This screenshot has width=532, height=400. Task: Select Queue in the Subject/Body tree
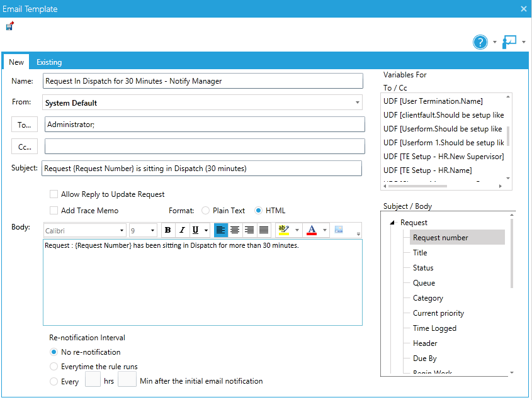(x=424, y=282)
